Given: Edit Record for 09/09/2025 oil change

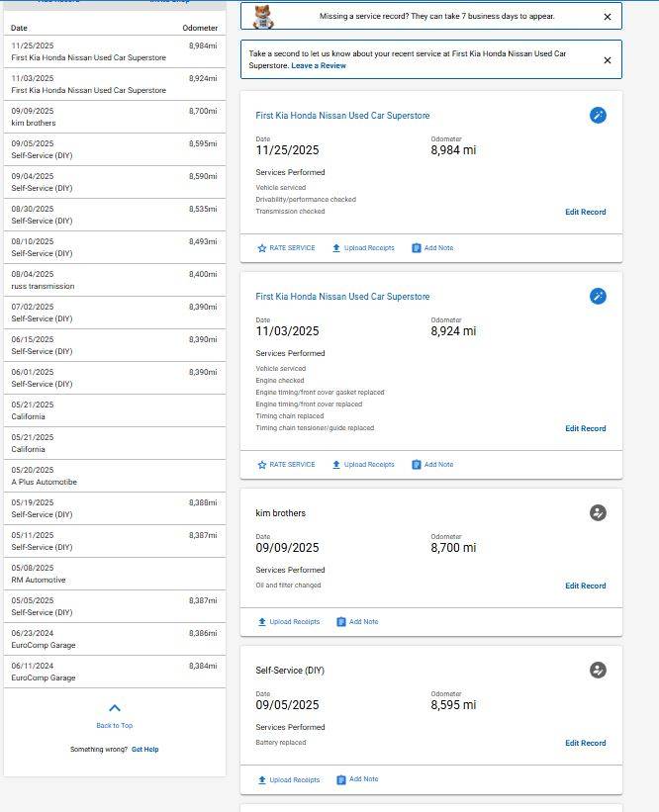Looking at the screenshot, I should (x=585, y=586).
